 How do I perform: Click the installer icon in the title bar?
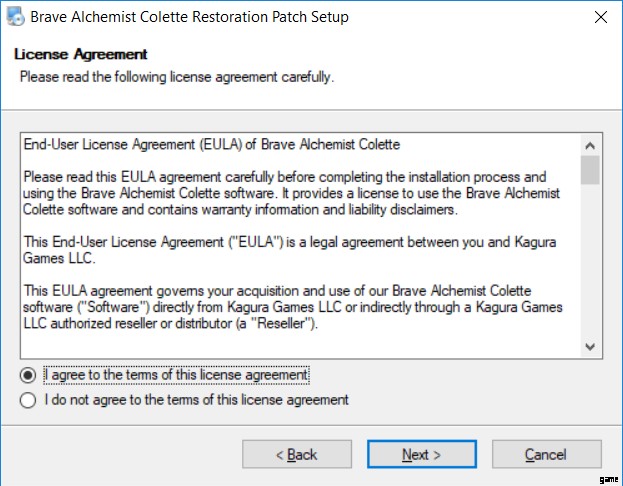click(16, 17)
